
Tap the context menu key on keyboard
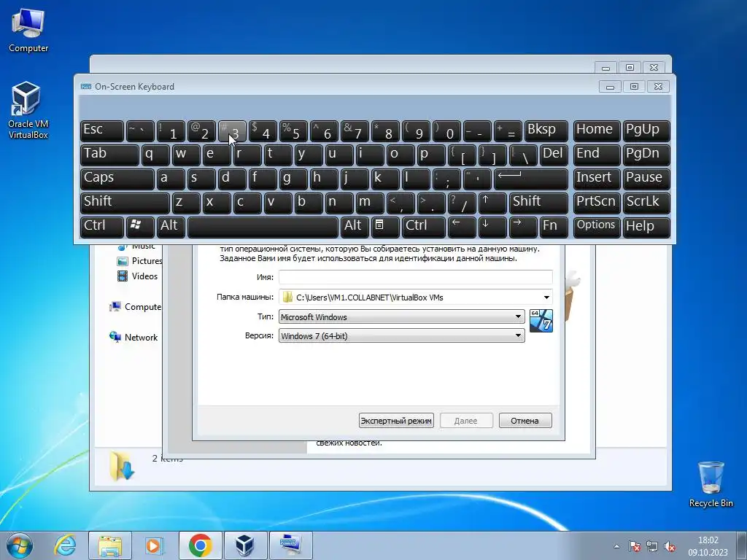[385, 227]
